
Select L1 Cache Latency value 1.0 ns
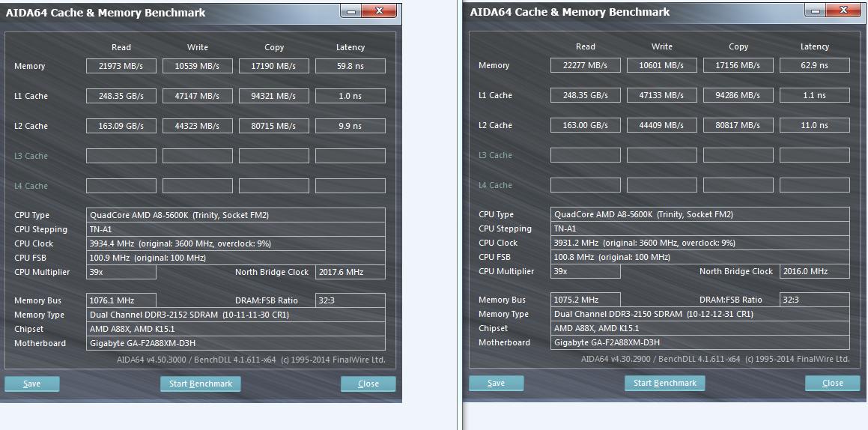pos(350,96)
